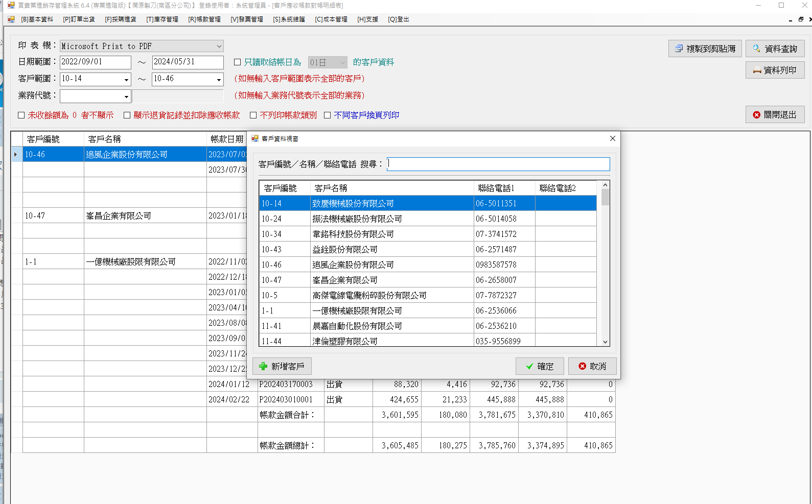Screen dimensions: 812x504
Task: Click the 關閉退出 button
Action: tap(775, 115)
